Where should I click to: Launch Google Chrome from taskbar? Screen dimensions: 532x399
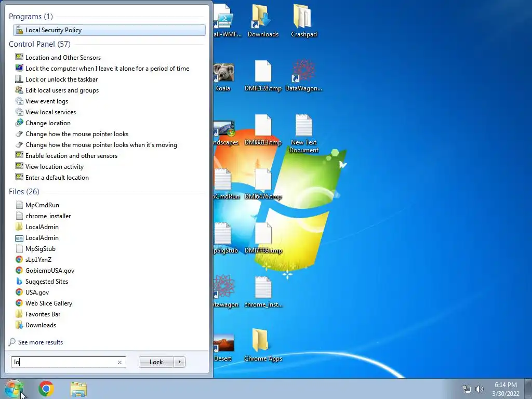46,389
